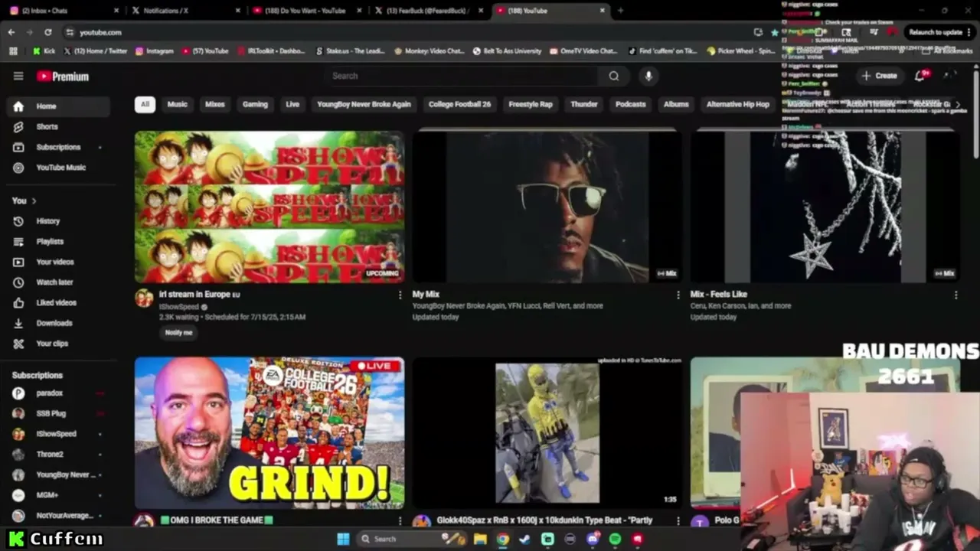
Task: Select the College Football 26 chip
Action: pos(459,104)
